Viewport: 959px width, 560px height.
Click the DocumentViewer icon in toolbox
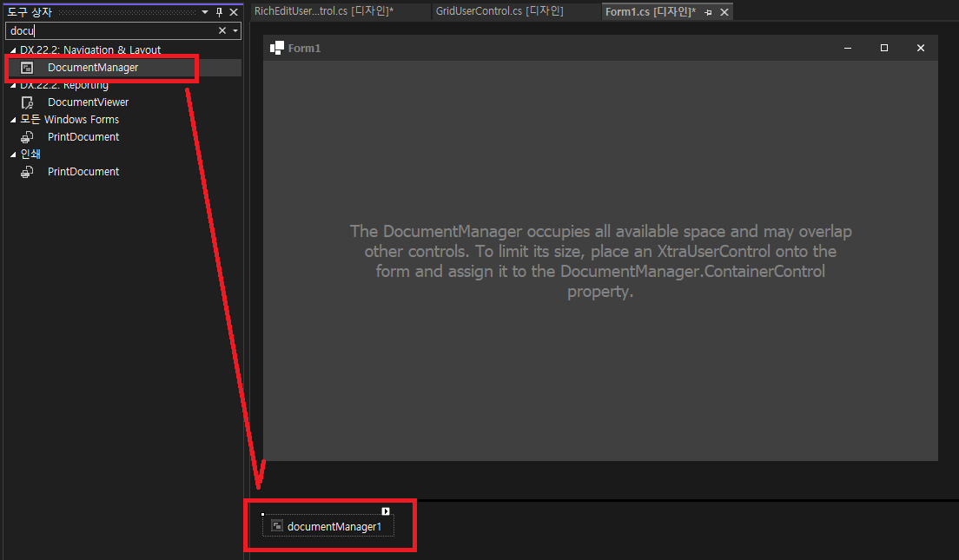27,102
